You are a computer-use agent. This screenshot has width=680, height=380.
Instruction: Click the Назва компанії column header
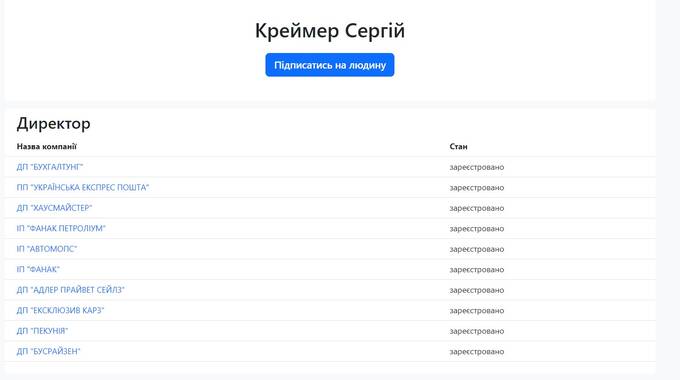46,147
